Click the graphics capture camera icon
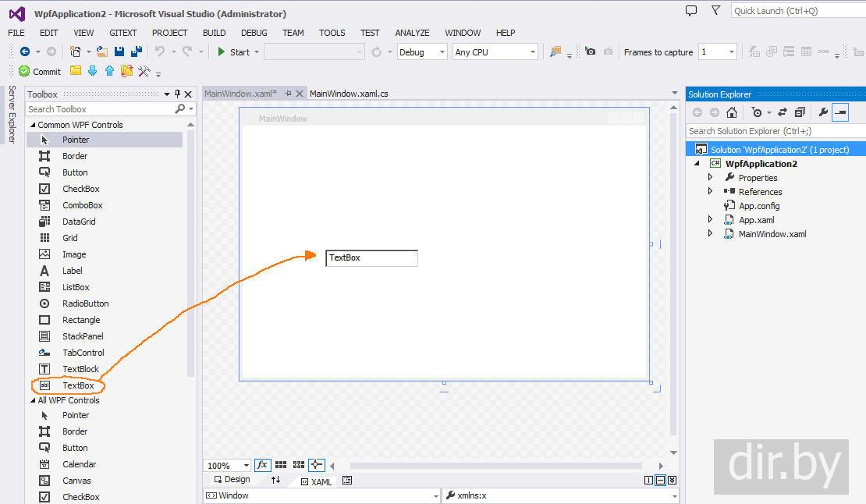 tap(591, 51)
